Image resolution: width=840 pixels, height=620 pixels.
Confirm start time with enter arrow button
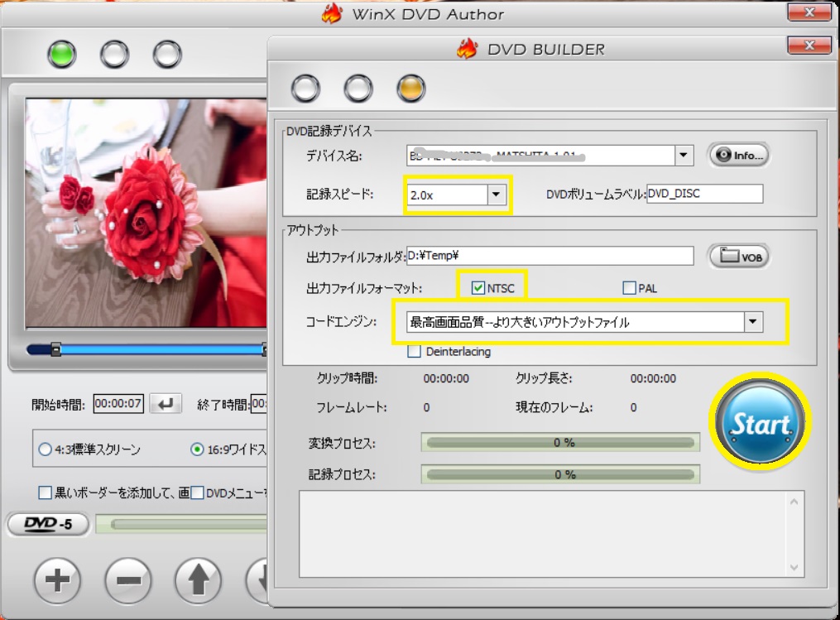(166, 403)
